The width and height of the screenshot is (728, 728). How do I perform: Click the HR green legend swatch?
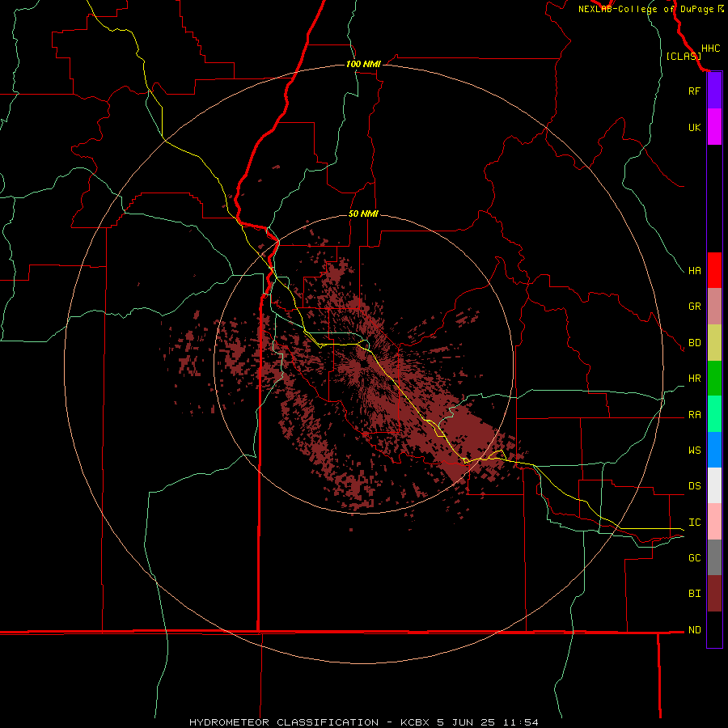[714, 378]
